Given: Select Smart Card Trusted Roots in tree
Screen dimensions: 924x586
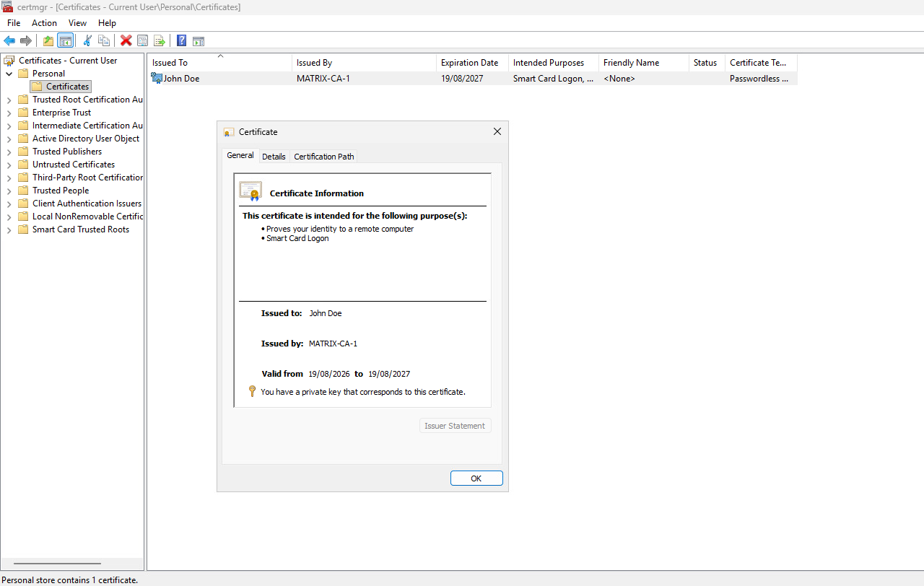Looking at the screenshot, I should (x=81, y=229).
